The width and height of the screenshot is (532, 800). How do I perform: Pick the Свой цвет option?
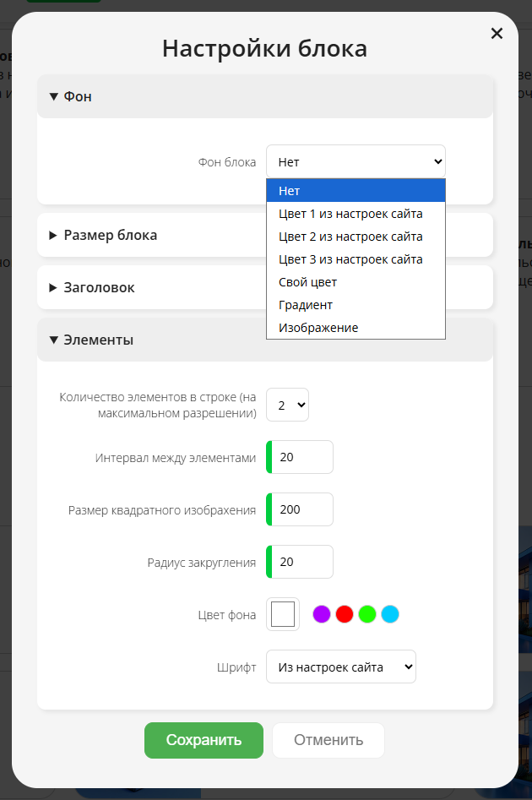click(x=356, y=282)
